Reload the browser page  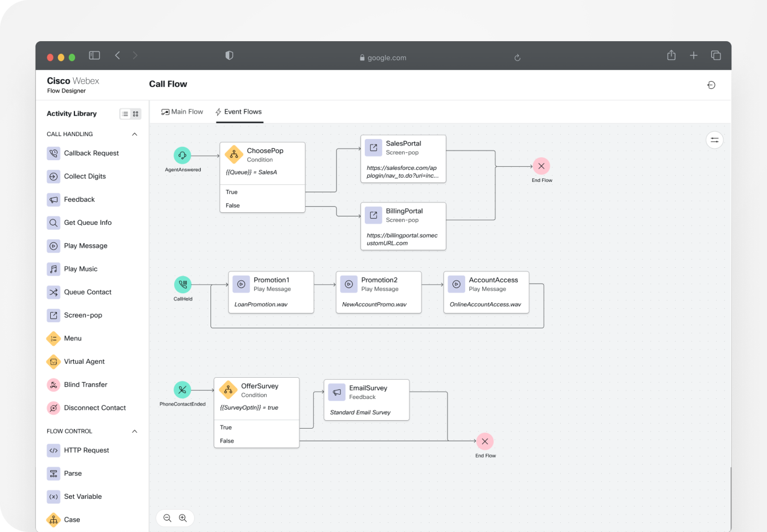517,57
